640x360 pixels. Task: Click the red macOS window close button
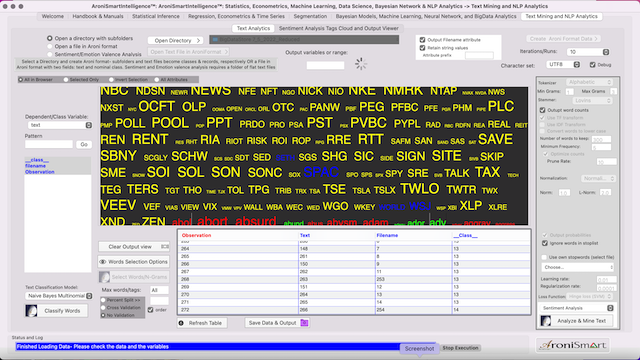coord(5,7)
